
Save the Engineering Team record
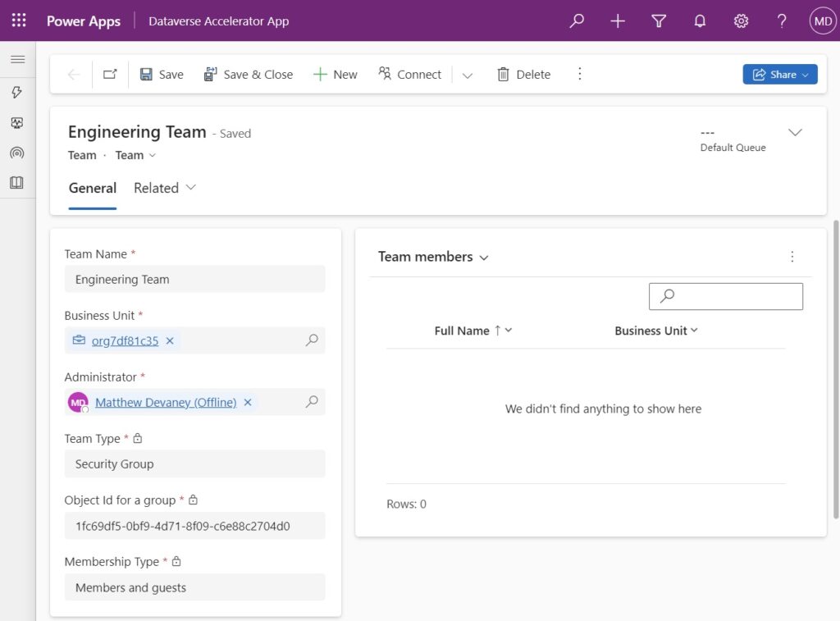[162, 75]
